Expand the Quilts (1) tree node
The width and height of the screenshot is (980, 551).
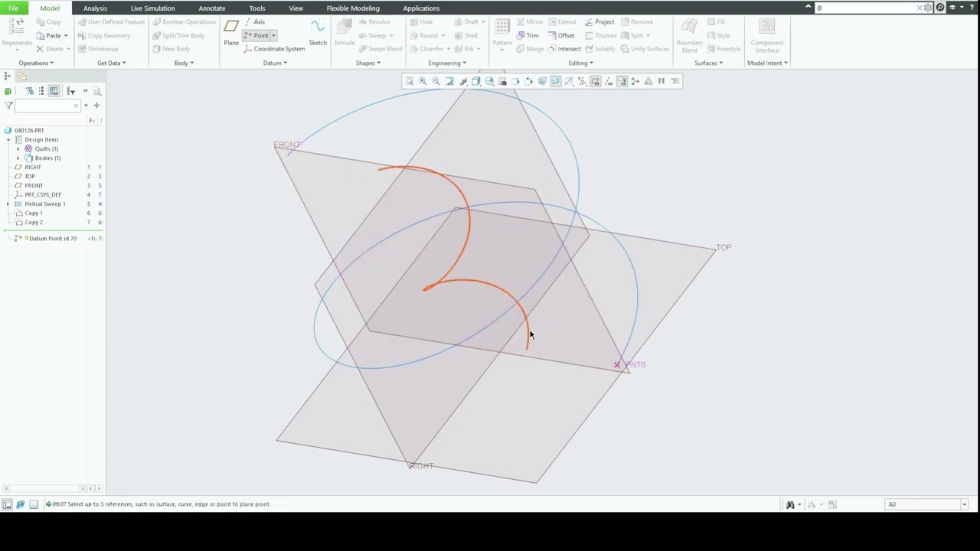[x=18, y=149]
